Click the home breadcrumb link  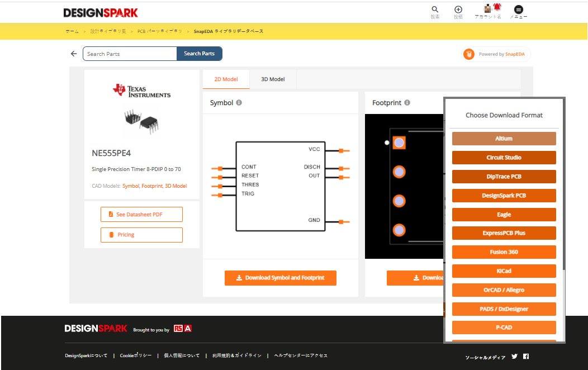72,31
